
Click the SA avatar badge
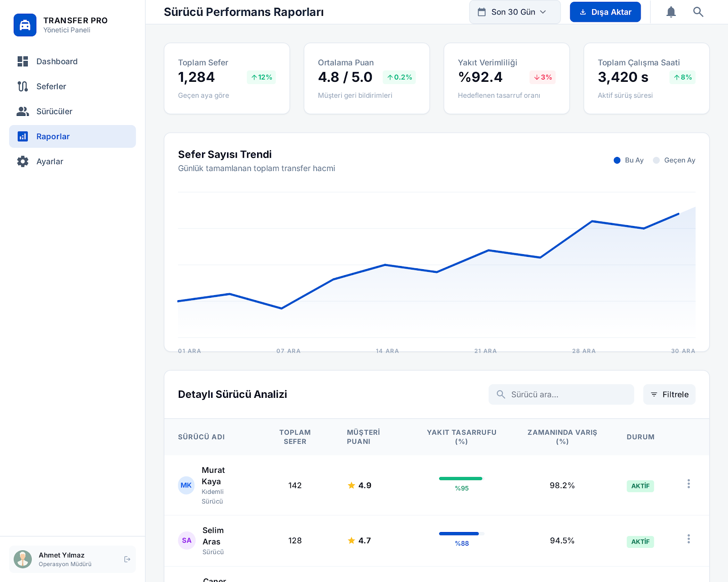pyautogui.click(x=187, y=541)
